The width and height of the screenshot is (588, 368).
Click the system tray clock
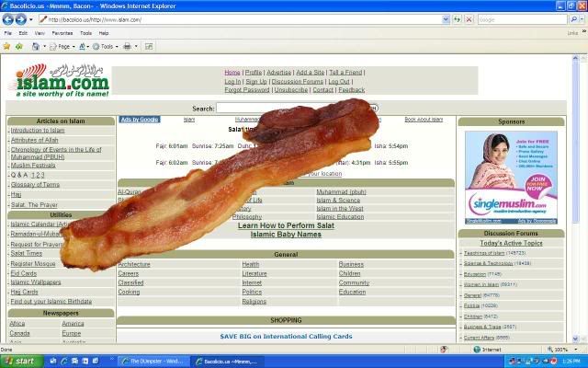point(572,362)
